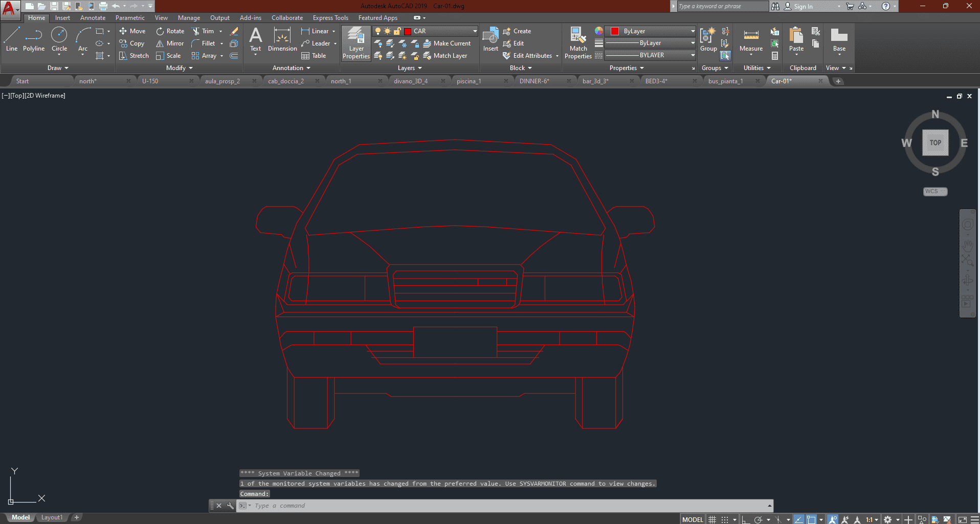Choose the Stretch modify tool

tap(134, 56)
